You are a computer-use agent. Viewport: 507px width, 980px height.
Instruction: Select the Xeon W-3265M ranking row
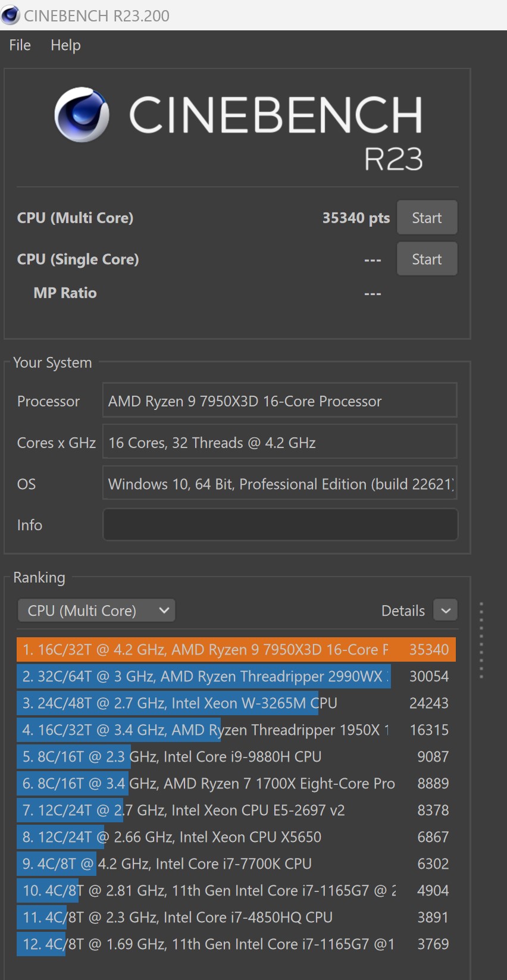236,703
